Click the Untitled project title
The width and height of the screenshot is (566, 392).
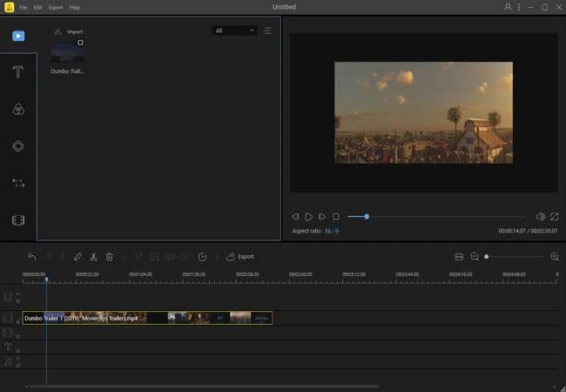(284, 7)
